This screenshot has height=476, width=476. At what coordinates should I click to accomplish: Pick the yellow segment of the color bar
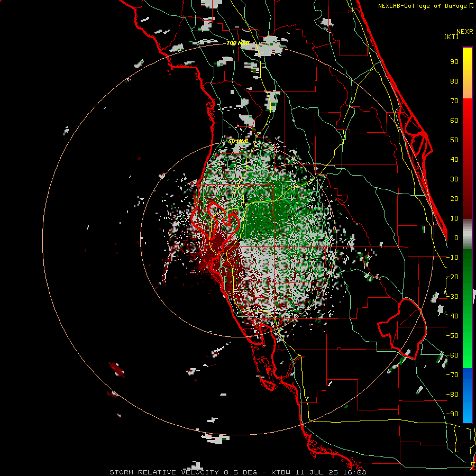point(467,73)
